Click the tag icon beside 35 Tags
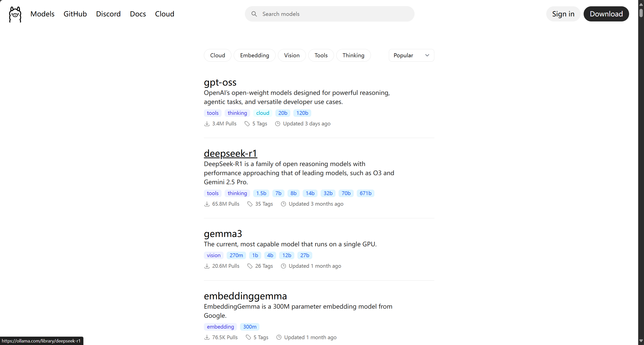Screen dimensions: 644x345 (x=250, y=204)
